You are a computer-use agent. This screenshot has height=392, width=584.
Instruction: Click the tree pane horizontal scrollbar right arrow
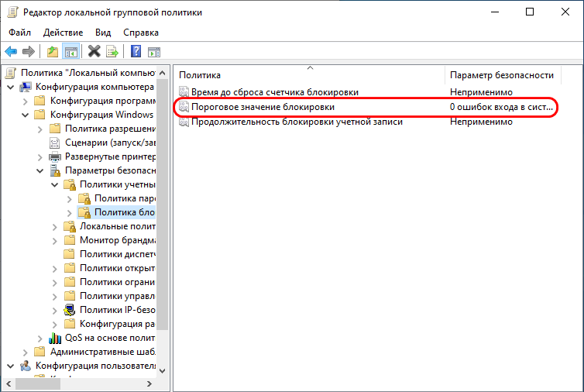149,383
